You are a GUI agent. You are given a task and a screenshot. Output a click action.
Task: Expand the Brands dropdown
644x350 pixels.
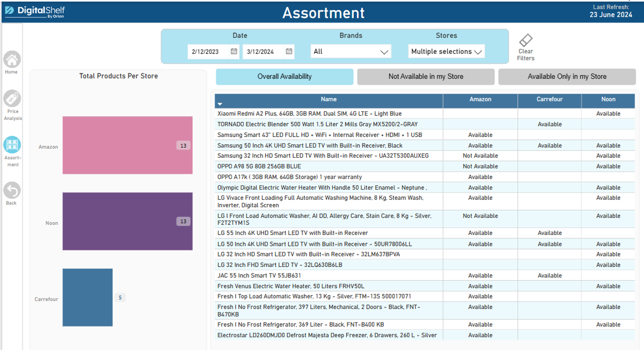point(350,51)
